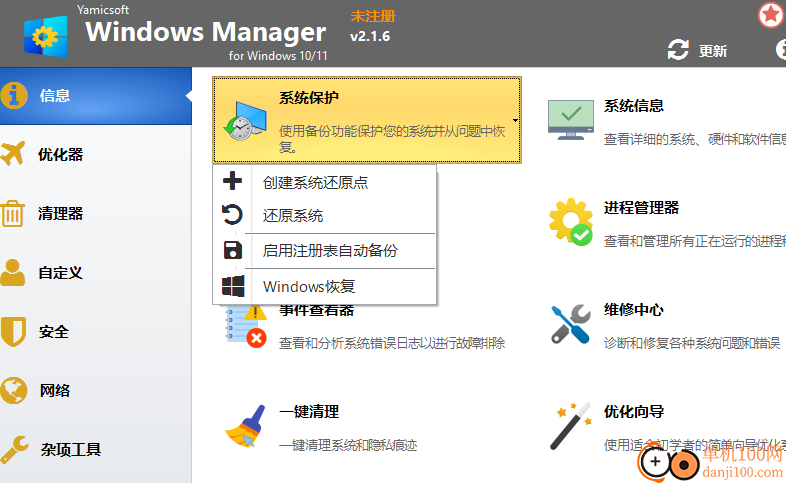Click the 优化向导 magic wand icon

click(570, 426)
